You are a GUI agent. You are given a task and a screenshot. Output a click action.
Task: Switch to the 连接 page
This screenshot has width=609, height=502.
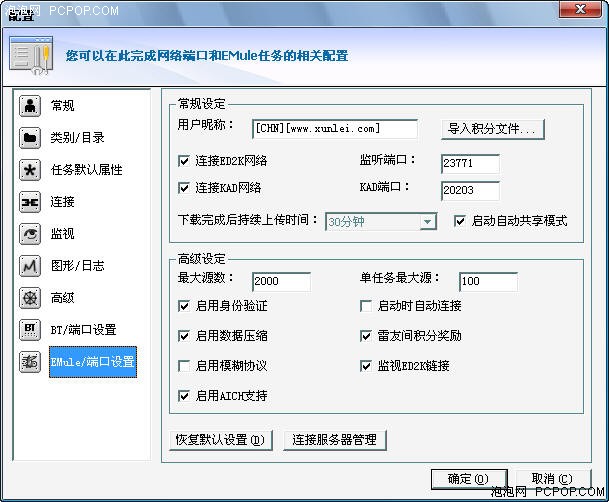pos(63,201)
